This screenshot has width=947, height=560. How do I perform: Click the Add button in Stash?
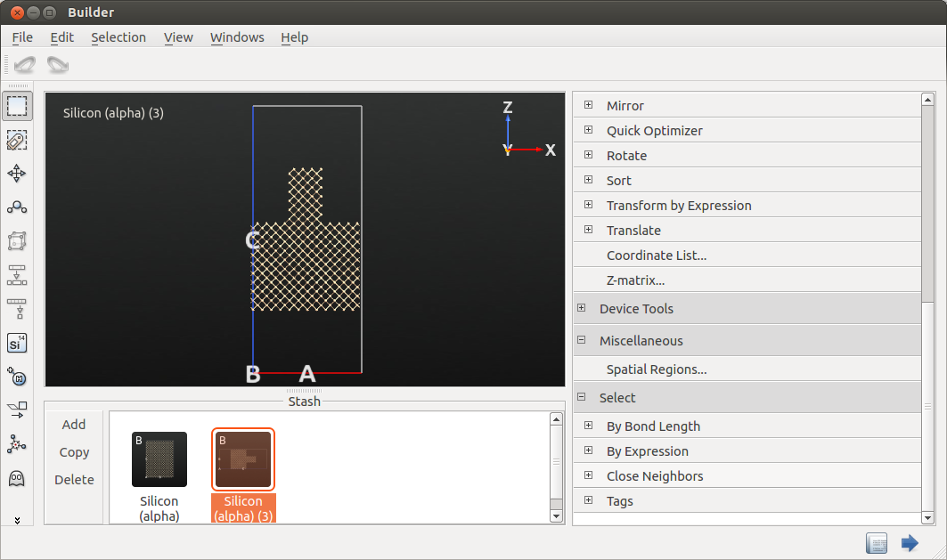(x=74, y=425)
